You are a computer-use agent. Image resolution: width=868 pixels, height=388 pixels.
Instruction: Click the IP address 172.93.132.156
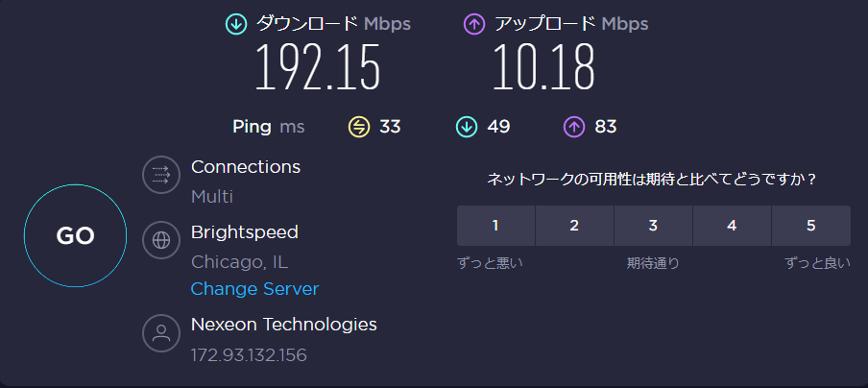tap(249, 355)
